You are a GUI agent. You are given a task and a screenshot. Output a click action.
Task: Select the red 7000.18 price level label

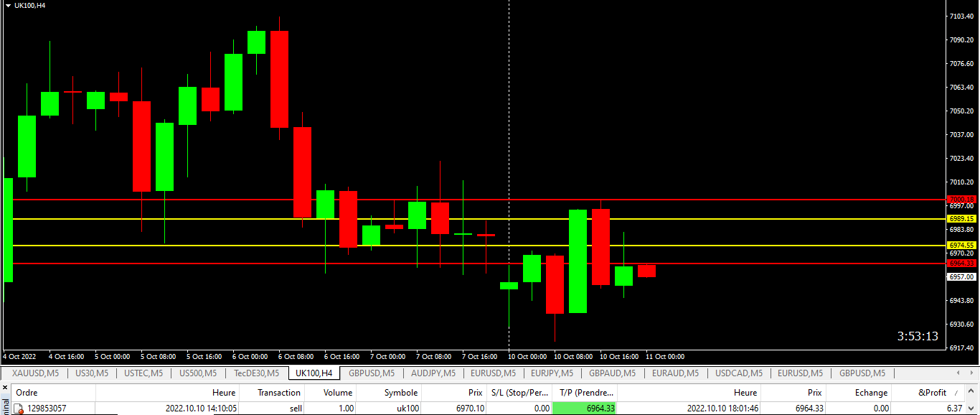click(x=962, y=199)
